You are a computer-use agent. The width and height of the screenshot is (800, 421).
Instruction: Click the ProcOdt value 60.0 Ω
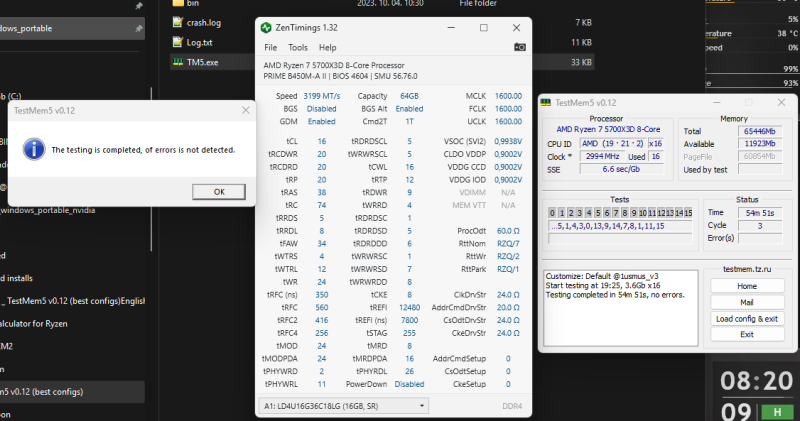(x=508, y=231)
